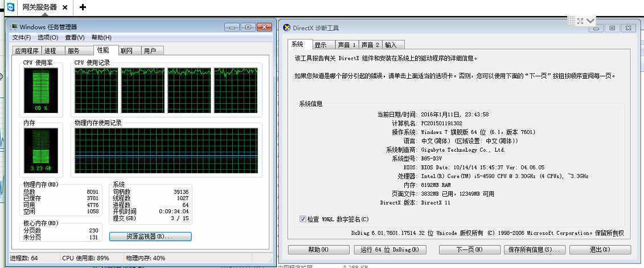Click the first CPU 使用记录 core graph
This screenshot has height=268, width=644.
click(96, 91)
